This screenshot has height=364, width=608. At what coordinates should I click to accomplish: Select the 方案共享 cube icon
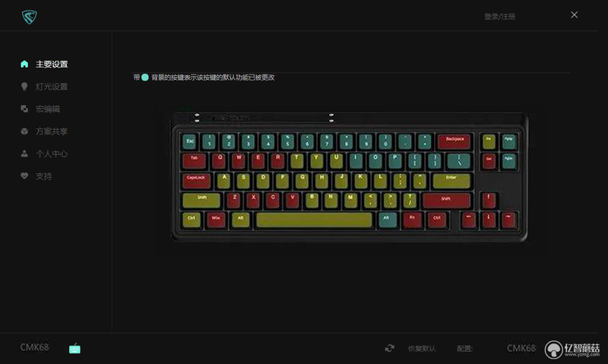(x=24, y=131)
